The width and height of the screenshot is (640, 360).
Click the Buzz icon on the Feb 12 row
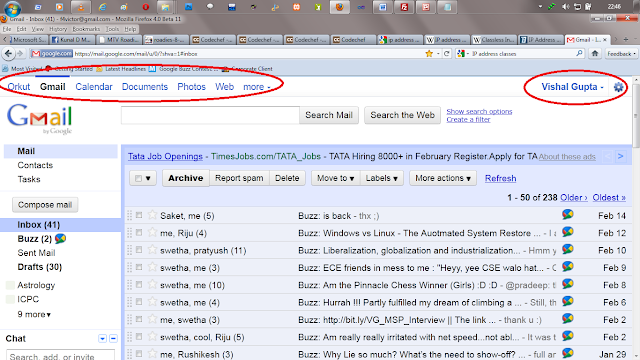pos(567,232)
